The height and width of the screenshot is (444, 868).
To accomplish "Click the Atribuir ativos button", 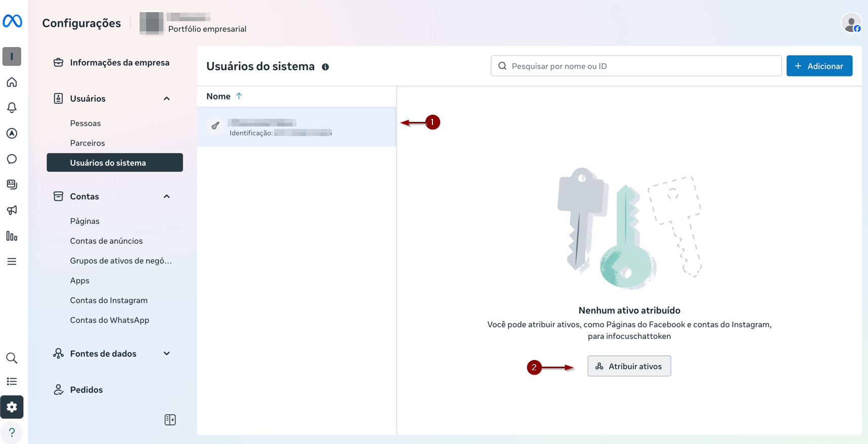I will click(x=629, y=366).
